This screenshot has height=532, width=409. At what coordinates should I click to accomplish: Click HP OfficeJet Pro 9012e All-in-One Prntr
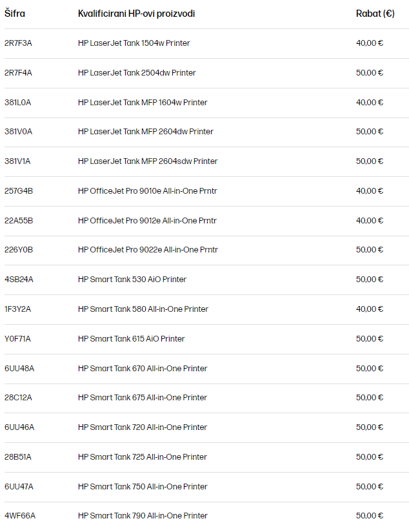click(x=147, y=221)
